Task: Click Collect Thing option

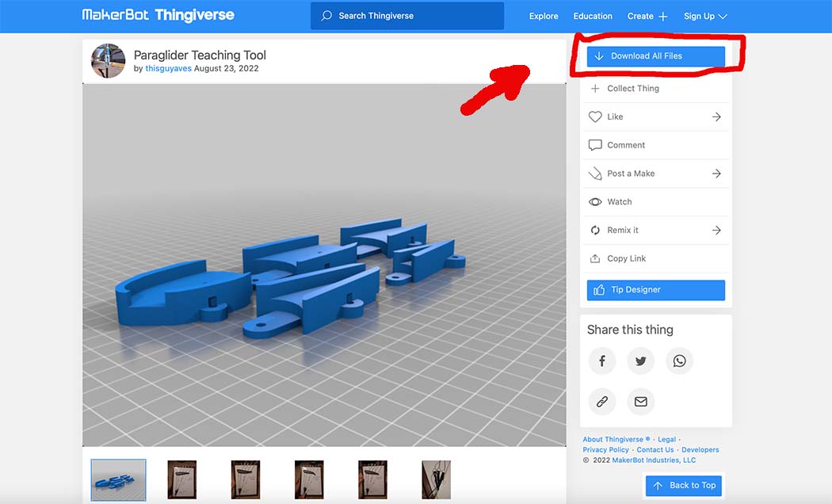Action: point(632,89)
